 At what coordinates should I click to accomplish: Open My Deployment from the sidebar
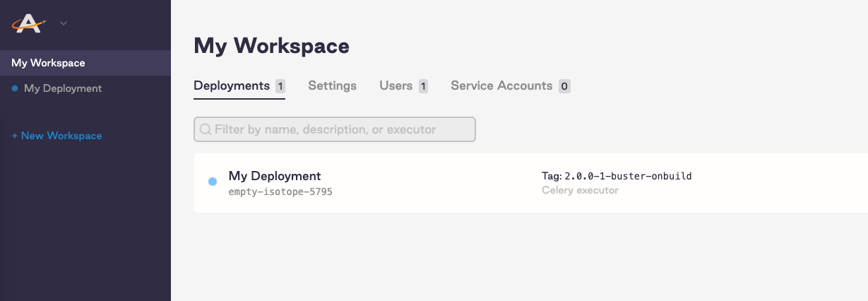coord(63,88)
